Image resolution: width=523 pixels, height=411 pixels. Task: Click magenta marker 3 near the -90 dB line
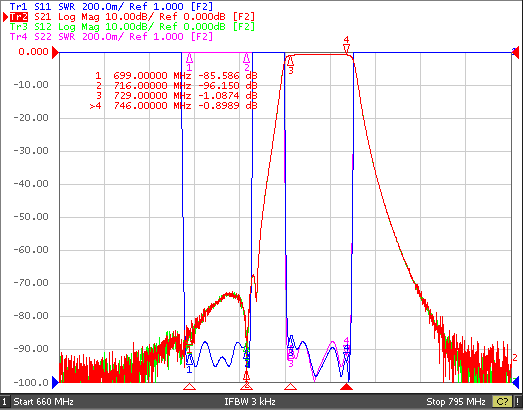(x=291, y=358)
